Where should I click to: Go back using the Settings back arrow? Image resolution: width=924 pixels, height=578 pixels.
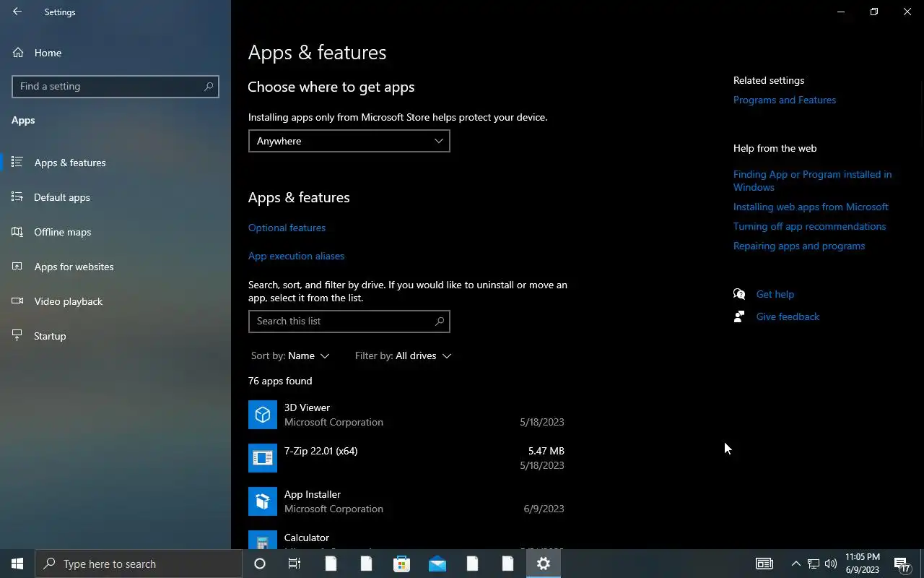tap(17, 12)
